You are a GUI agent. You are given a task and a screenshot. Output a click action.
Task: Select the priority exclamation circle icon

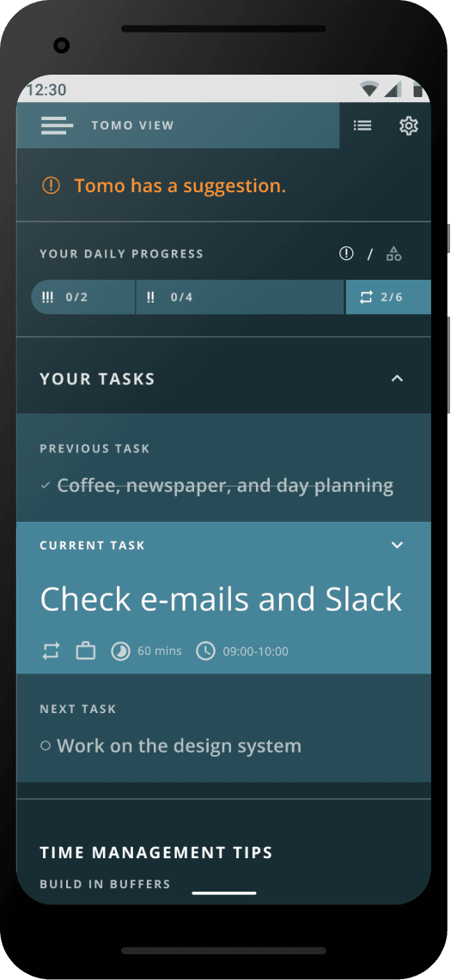pyautogui.click(x=346, y=254)
